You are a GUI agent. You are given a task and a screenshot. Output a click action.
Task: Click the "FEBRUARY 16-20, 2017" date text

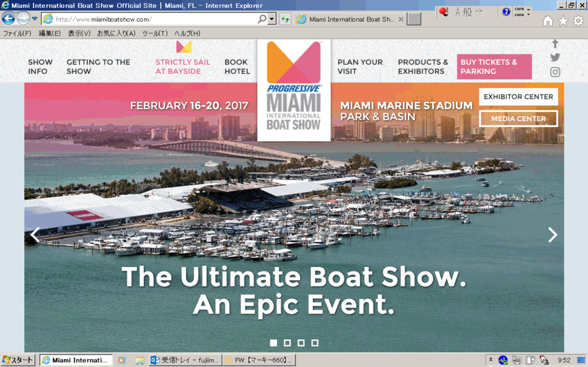click(x=189, y=105)
